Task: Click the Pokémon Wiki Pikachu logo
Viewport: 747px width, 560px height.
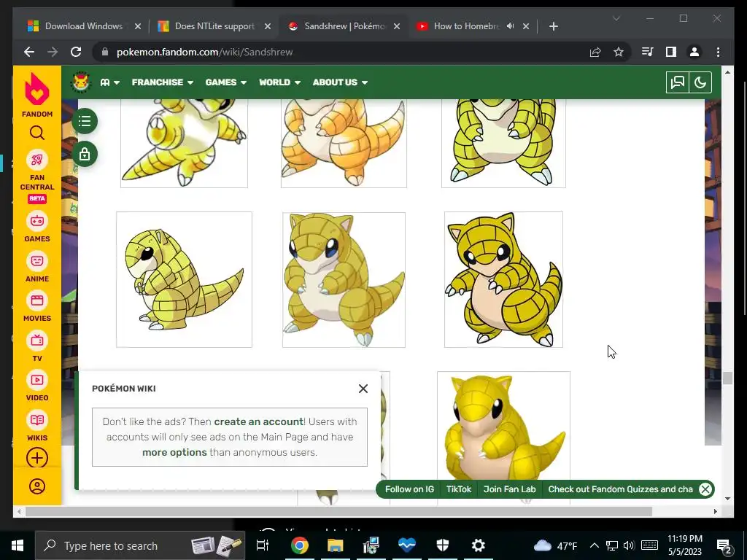Action: pos(81,82)
